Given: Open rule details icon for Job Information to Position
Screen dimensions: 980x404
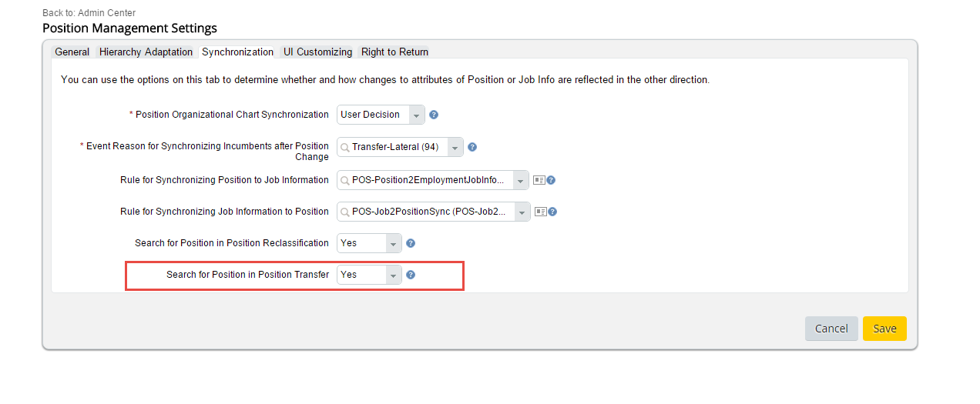Looking at the screenshot, I should click(541, 212).
